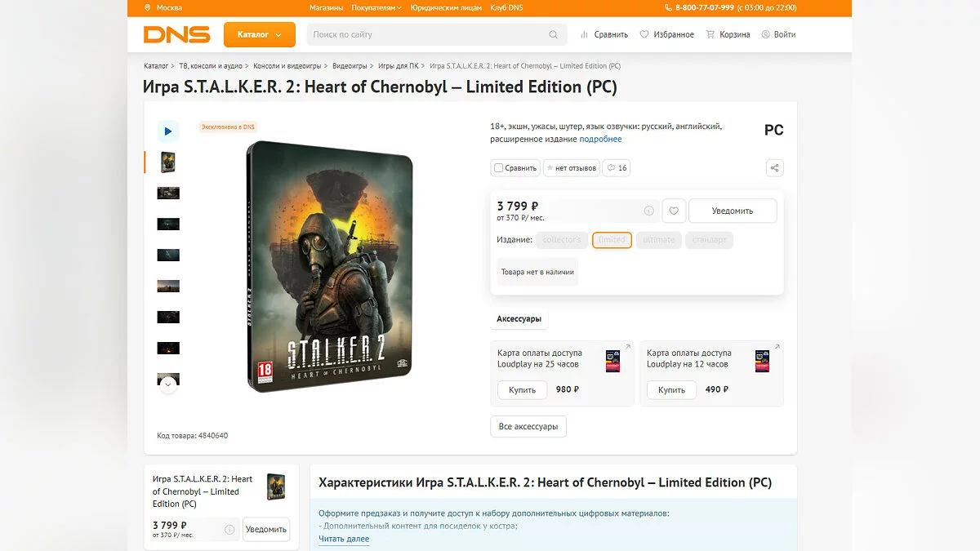The width and height of the screenshot is (980, 551).
Task: Open the Аксессуары tab
Action: tap(519, 319)
